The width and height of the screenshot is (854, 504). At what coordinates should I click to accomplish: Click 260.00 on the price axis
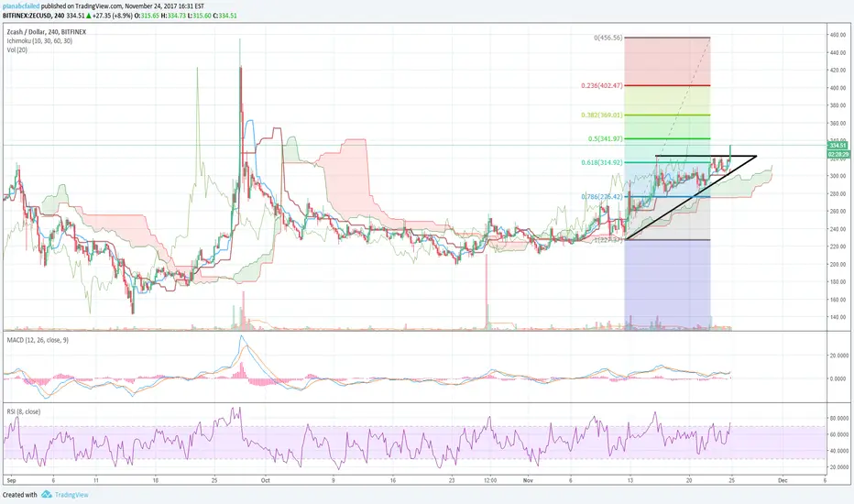pos(838,212)
